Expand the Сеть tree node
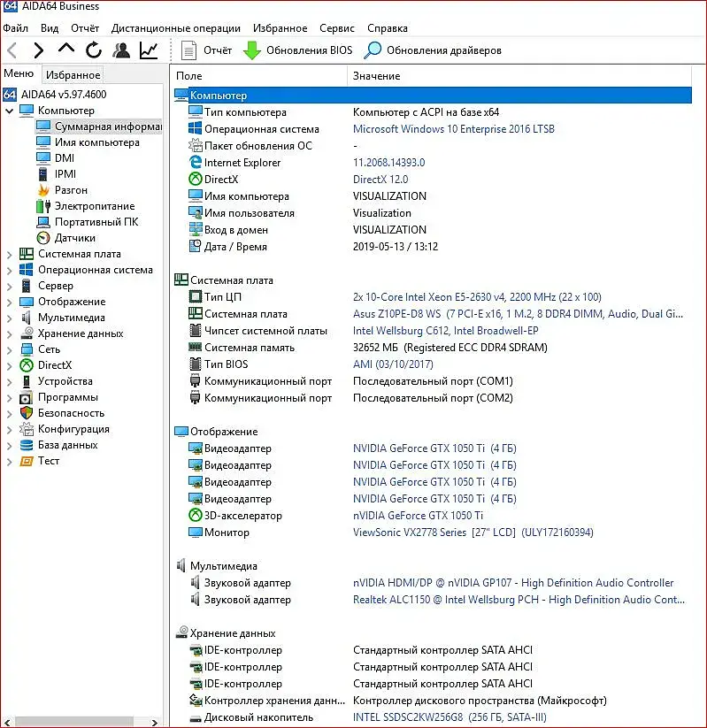This screenshot has height=728, width=707. tap(9, 350)
